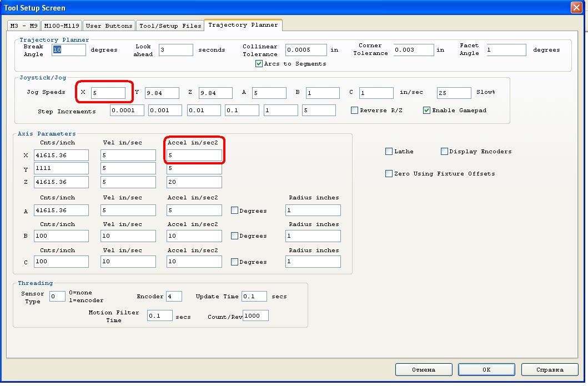Click the Y axis Vel in/sec field
The image size is (588, 386).
128,168
